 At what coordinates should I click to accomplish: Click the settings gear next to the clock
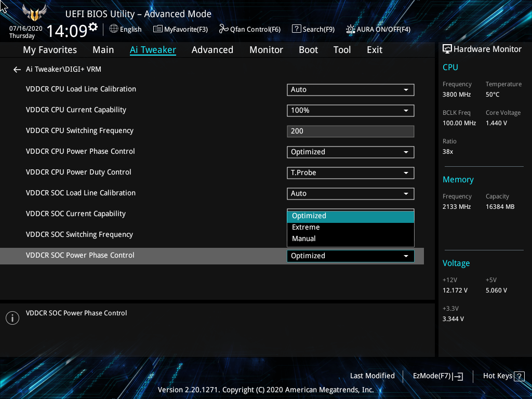click(93, 26)
